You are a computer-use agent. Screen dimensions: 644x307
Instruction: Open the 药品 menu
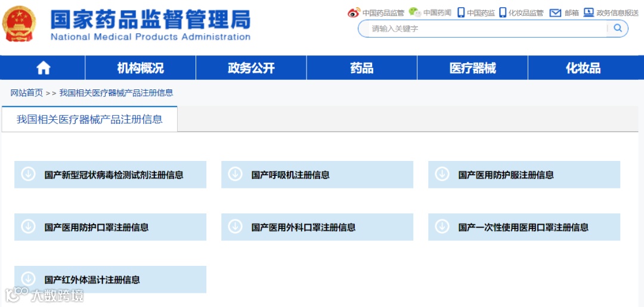tap(362, 68)
